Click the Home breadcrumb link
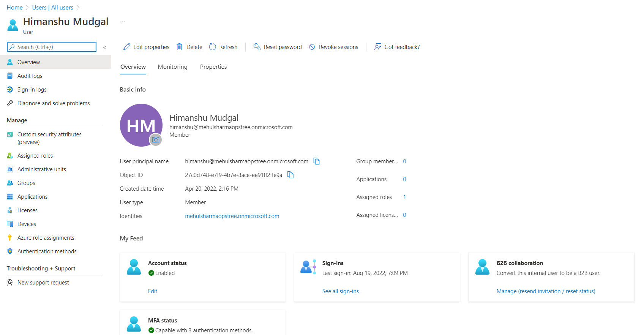The image size is (644, 335). point(15,8)
